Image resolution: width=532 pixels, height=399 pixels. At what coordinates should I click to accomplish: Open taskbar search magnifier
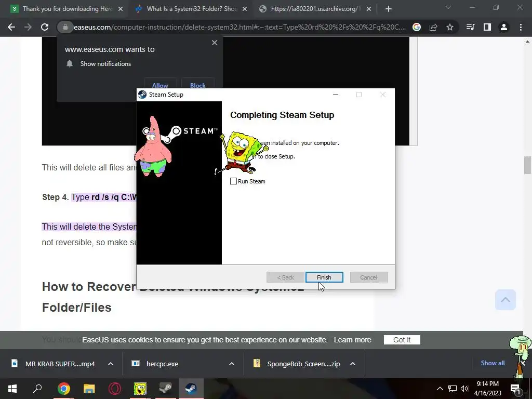[37, 389]
